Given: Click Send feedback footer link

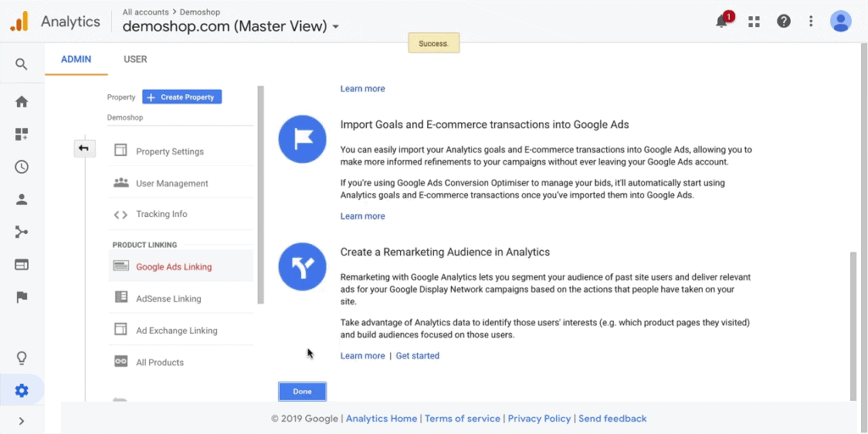Looking at the screenshot, I should pos(612,419).
